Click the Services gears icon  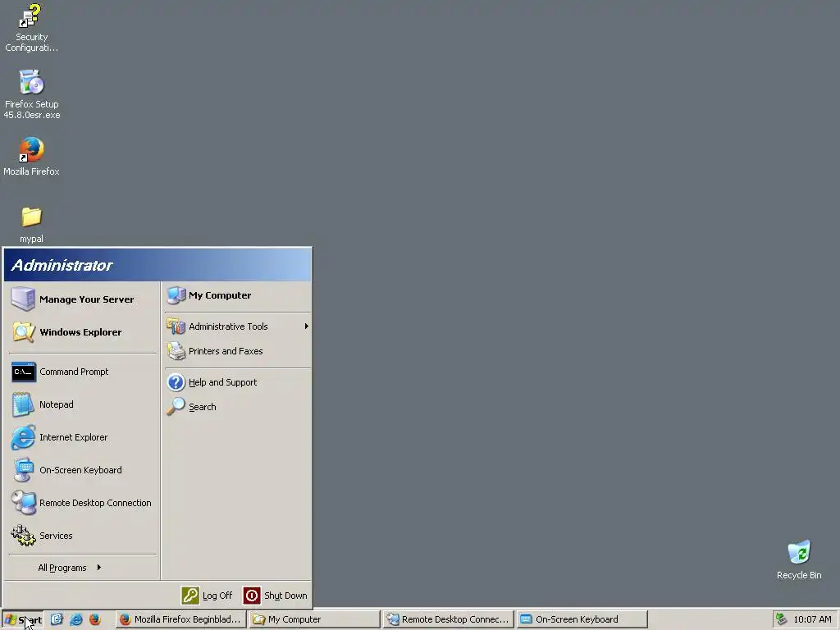point(23,535)
